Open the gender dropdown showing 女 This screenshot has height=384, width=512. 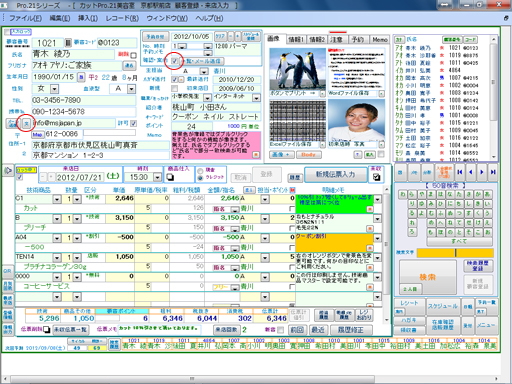54,89
